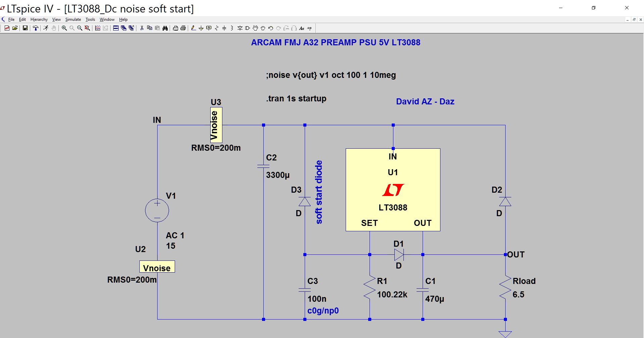Open the Window menu

(107, 19)
